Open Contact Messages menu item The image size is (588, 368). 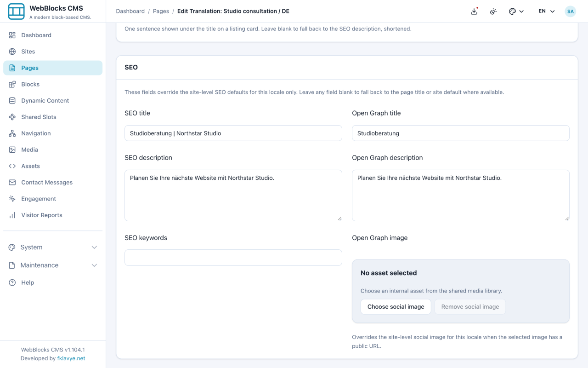tap(53, 183)
